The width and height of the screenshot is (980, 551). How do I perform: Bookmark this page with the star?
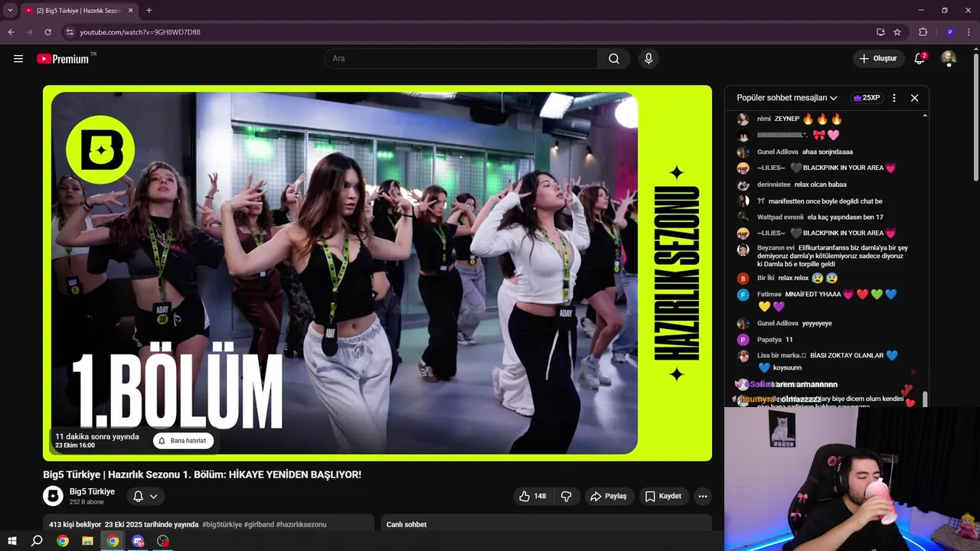[897, 32]
